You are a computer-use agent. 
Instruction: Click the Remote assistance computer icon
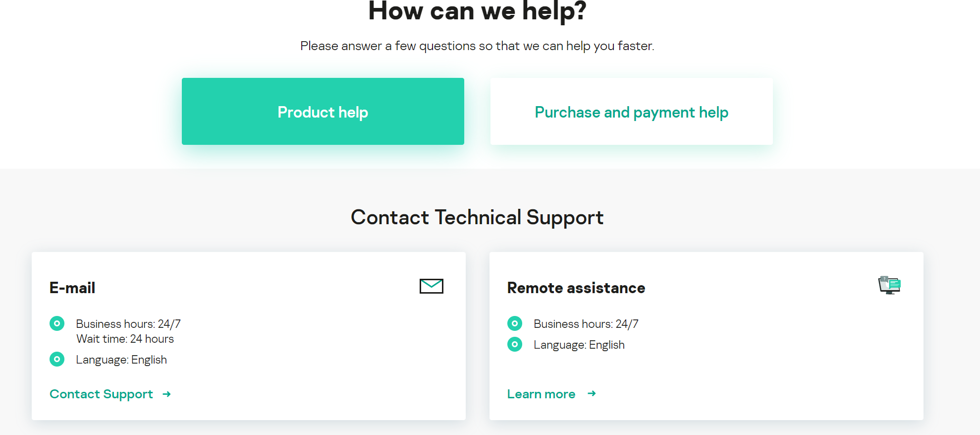[x=889, y=285]
